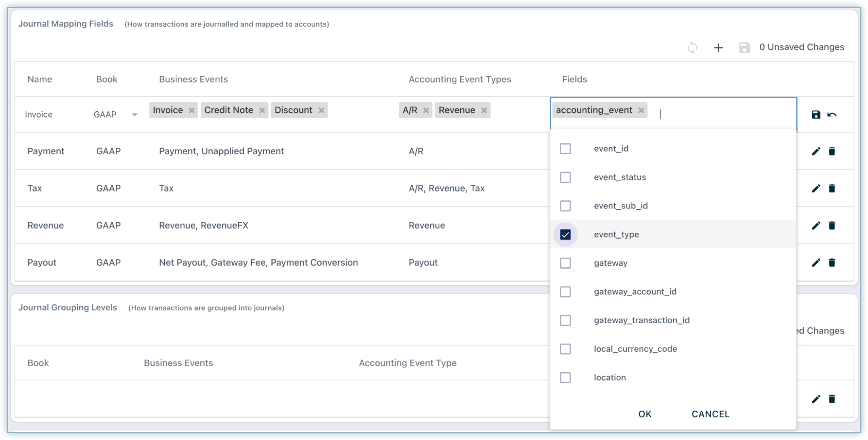
Task: Enable the gateway_account_id checkbox
Action: pos(565,292)
